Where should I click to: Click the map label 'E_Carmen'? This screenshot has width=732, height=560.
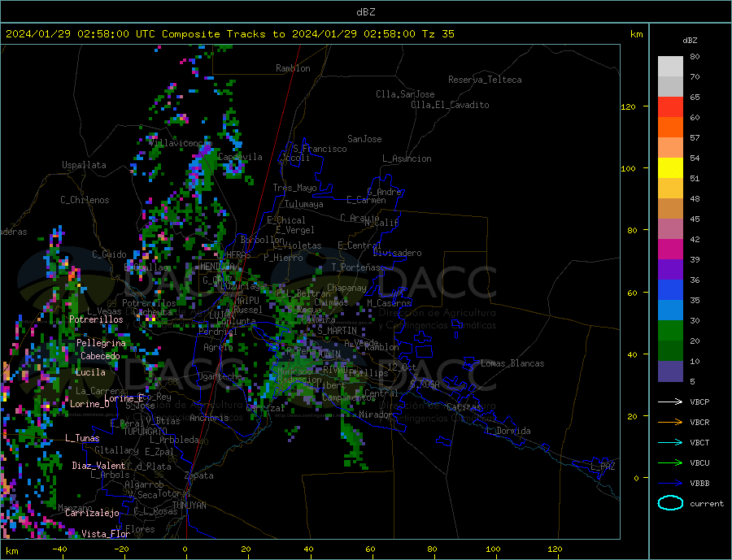(366, 200)
